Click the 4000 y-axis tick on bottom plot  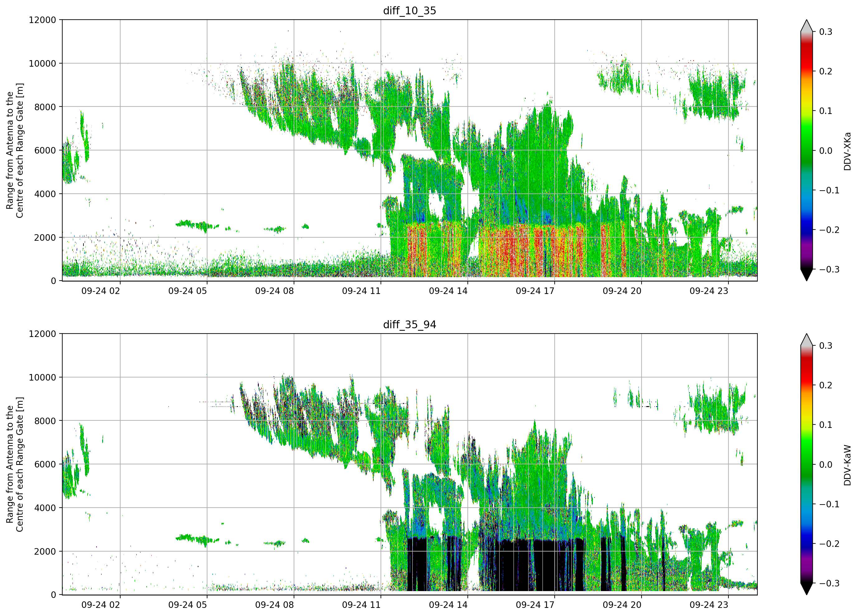click(45, 508)
